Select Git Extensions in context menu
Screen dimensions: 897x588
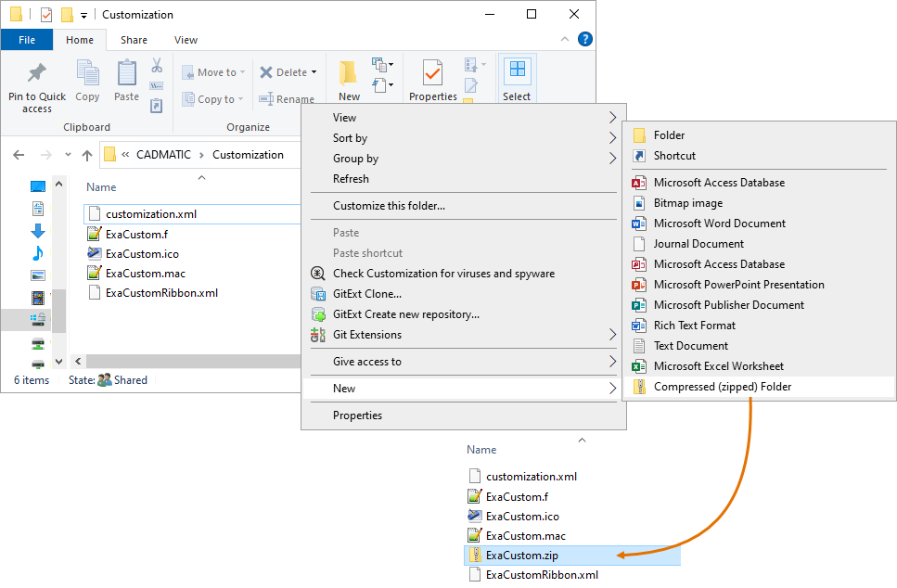pyautogui.click(x=367, y=335)
